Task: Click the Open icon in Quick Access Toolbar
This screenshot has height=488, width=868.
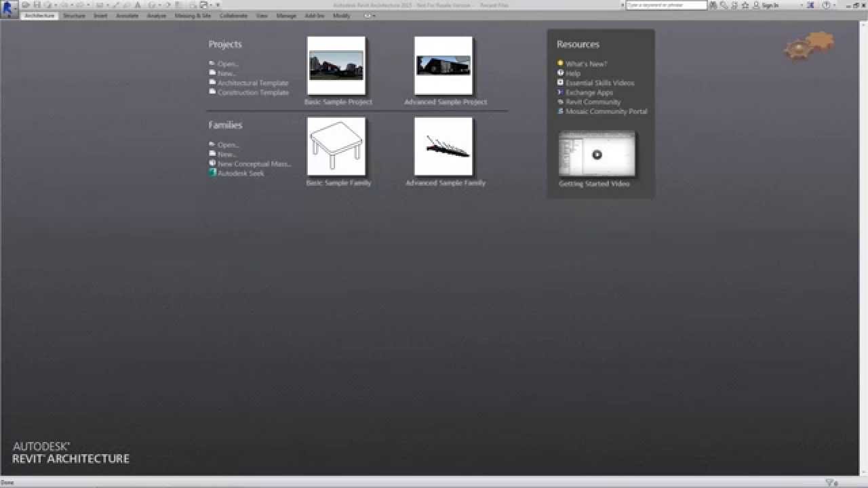Action: [x=26, y=5]
